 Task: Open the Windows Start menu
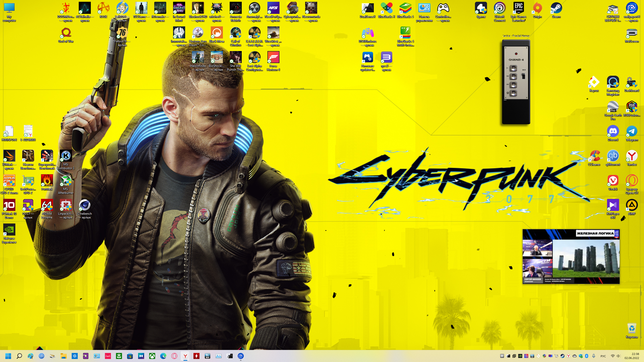(x=8, y=356)
